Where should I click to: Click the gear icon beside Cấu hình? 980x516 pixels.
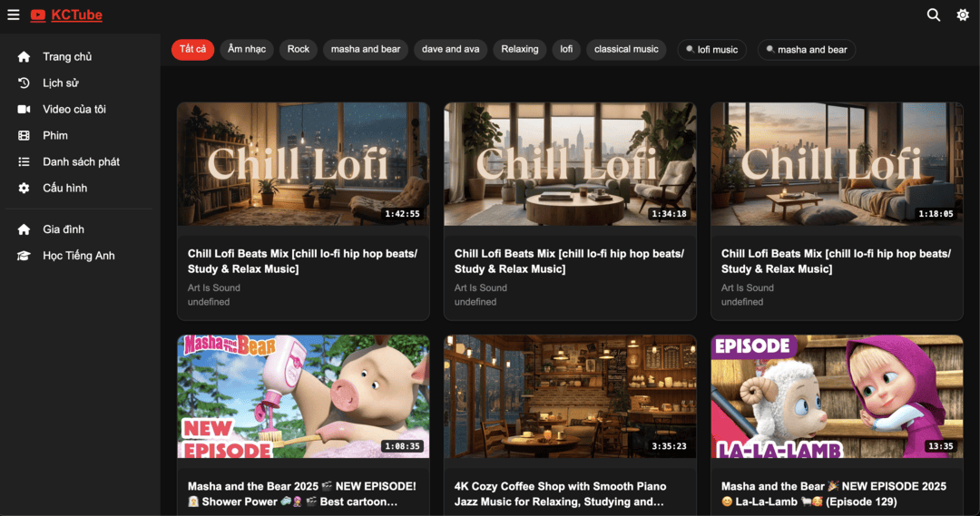coord(24,188)
